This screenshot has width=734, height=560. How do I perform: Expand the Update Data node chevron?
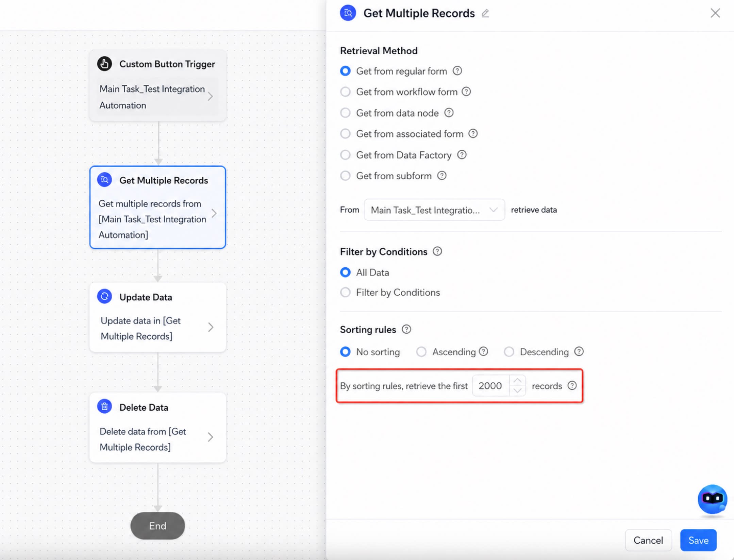(x=211, y=327)
